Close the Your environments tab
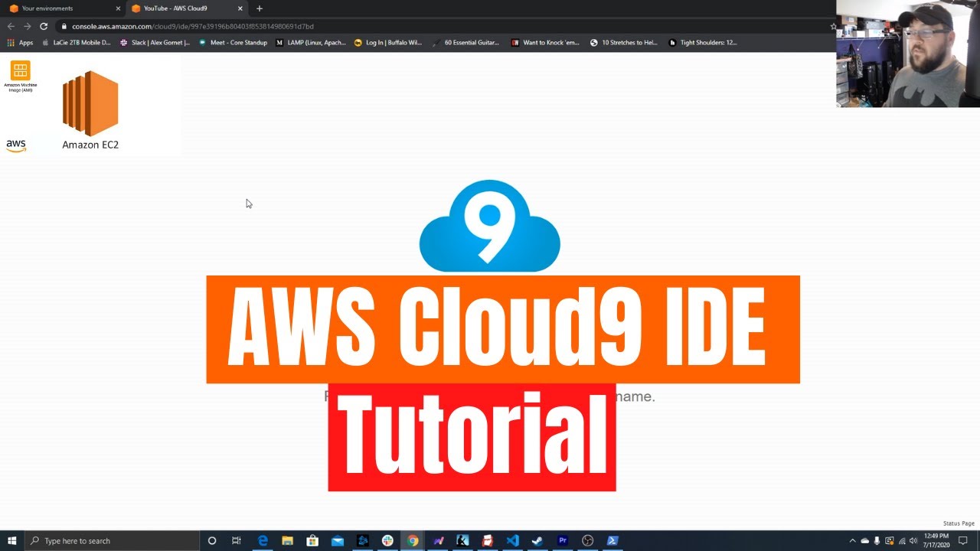Viewport: 980px width, 551px height. coord(118,8)
